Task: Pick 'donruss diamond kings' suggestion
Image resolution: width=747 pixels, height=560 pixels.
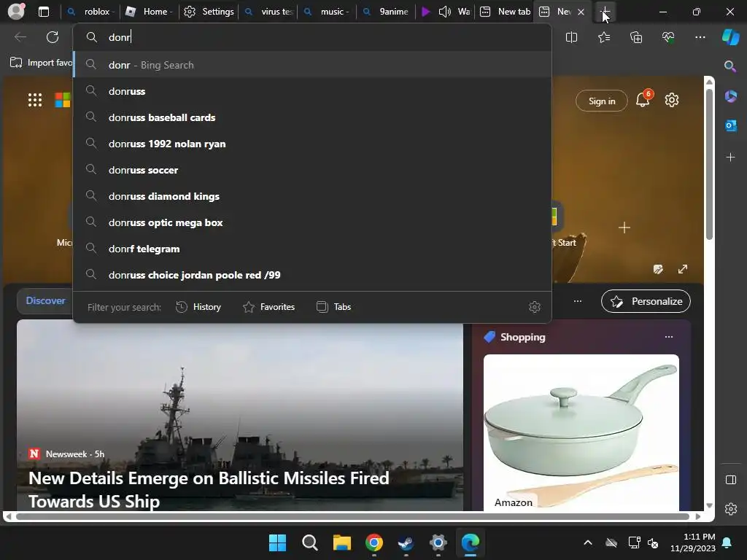Action: point(312,196)
